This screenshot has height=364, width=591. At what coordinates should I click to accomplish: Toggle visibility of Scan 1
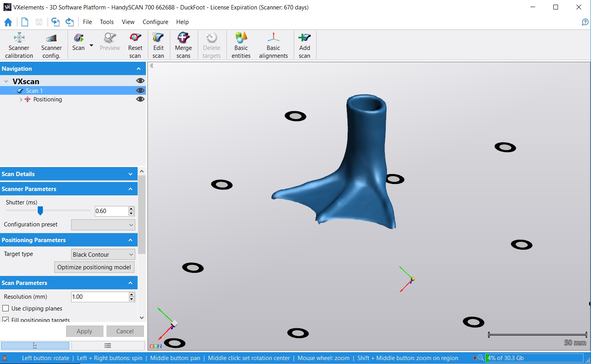coord(140,90)
